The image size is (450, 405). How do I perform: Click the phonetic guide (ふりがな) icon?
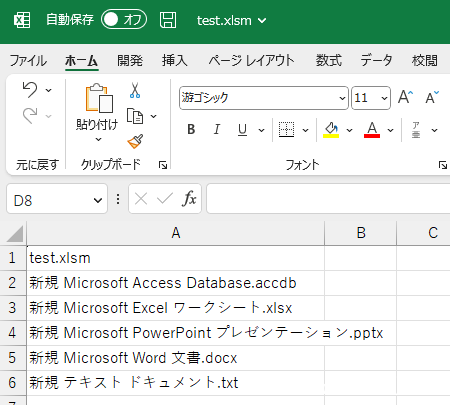[x=416, y=130]
